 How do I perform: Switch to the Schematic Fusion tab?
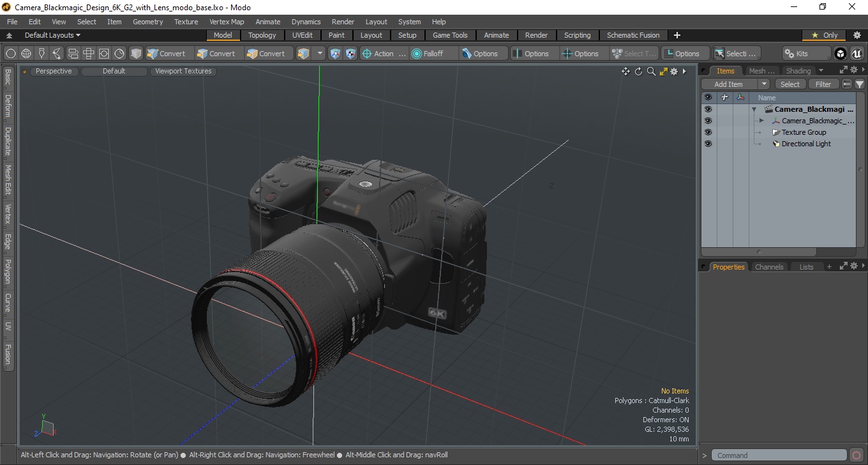pyautogui.click(x=633, y=35)
